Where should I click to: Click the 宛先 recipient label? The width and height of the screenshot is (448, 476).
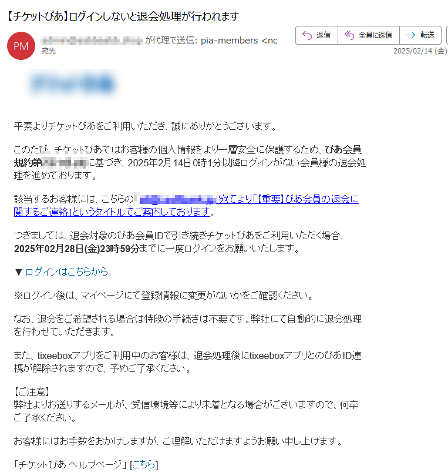click(x=49, y=51)
